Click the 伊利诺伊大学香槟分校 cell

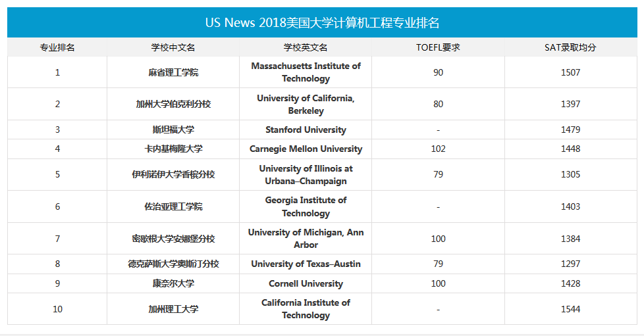click(x=173, y=174)
